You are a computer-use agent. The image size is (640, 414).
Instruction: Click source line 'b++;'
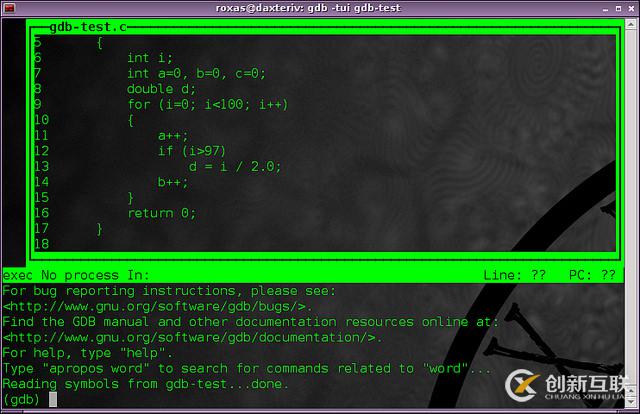[x=173, y=182]
